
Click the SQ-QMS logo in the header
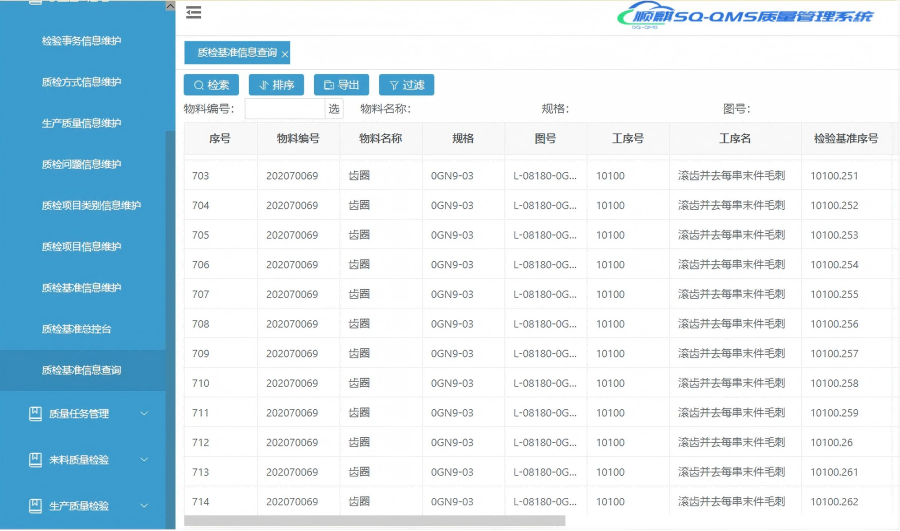tap(746, 17)
